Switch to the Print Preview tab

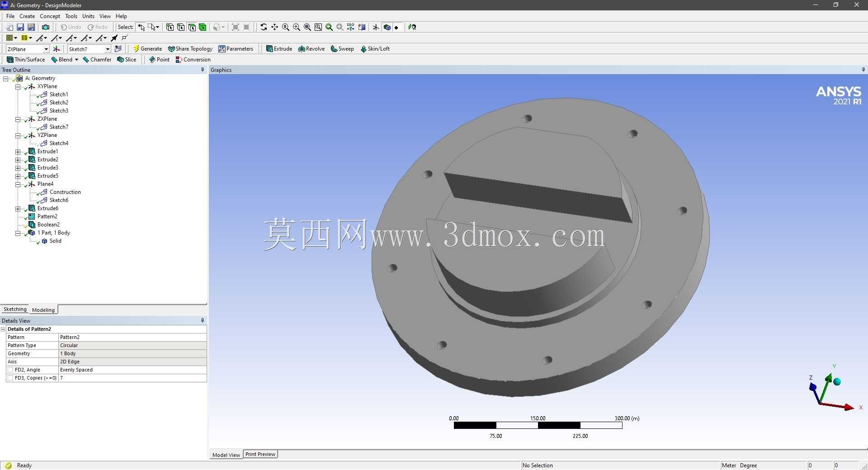coord(260,454)
